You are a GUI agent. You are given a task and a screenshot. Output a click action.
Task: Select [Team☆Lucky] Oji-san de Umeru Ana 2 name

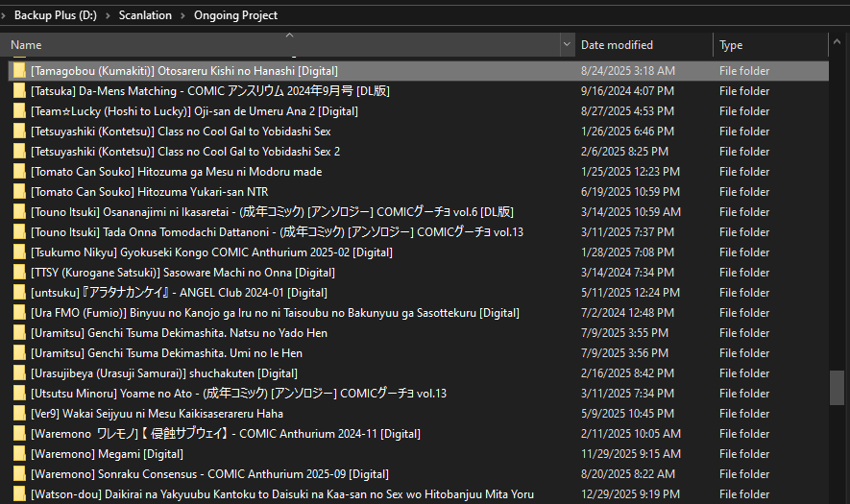(x=194, y=111)
